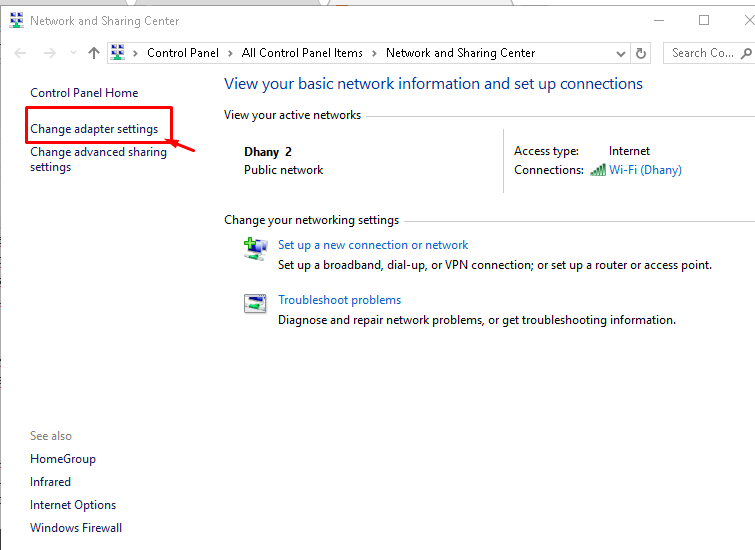Open the Troubleshoot problems link
Image resolution: width=755 pixels, height=550 pixels.
339,300
